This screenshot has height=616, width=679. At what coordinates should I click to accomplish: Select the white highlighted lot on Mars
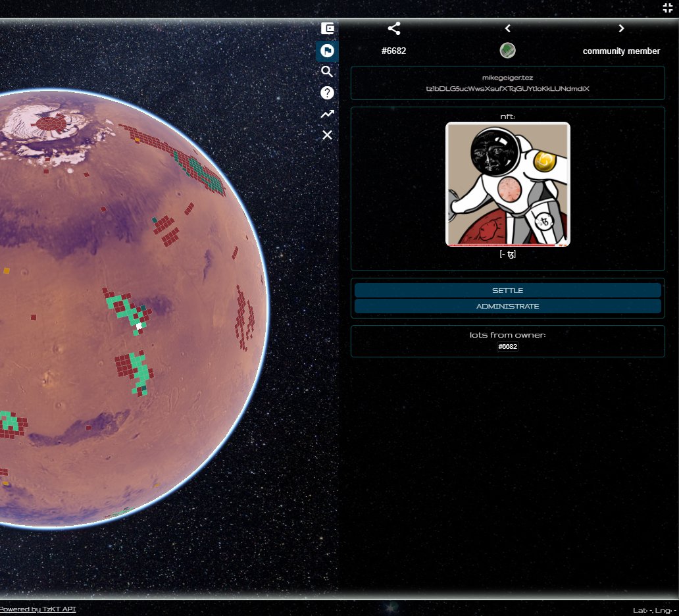click(x=139, y=326)
